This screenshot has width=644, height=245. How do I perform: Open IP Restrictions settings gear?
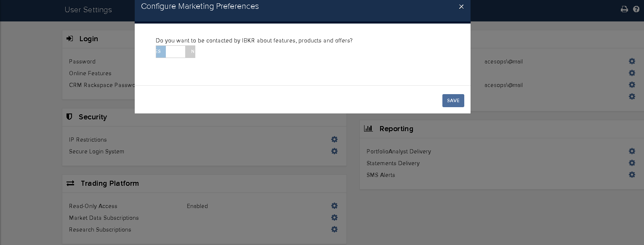coord(334,140)
